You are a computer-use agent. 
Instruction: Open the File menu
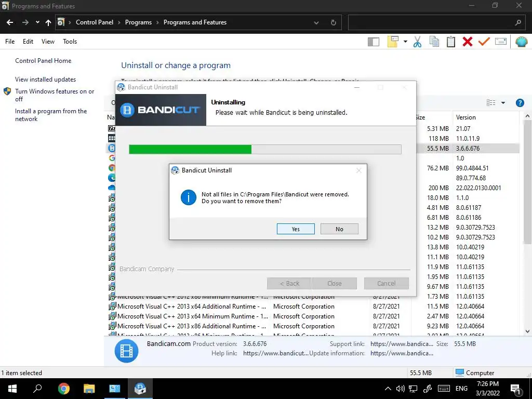click(10, 42)
